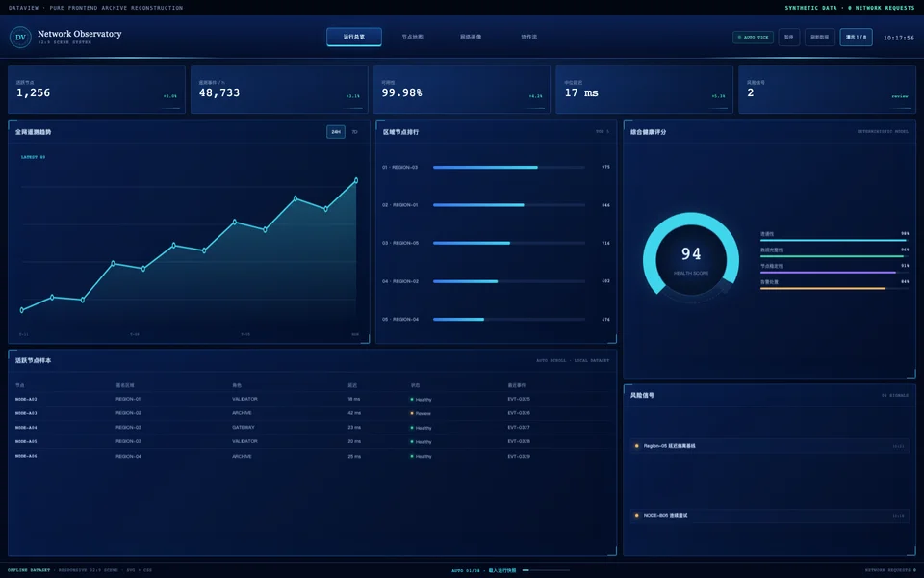
Task: Click the 17 ms latency card
Action: tap(644, 89)
